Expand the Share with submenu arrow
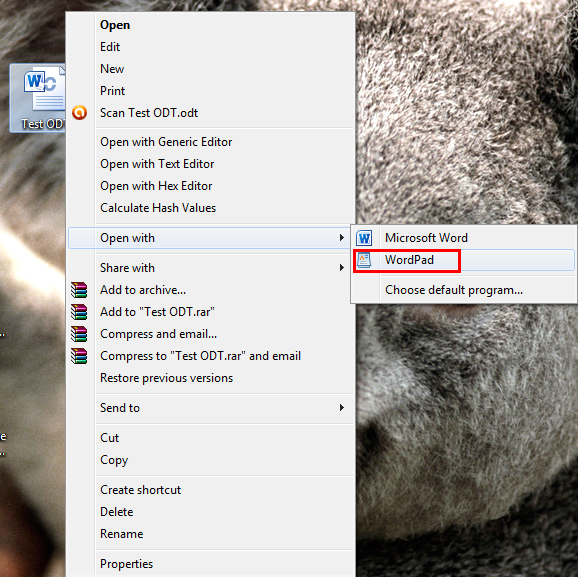This screenshot has width=578, height=577. (x=342, y=268)
